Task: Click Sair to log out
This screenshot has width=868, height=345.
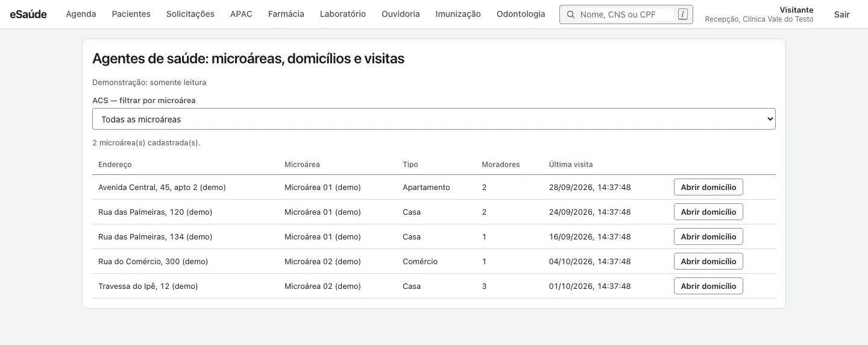Action: (x=842, y=14)
